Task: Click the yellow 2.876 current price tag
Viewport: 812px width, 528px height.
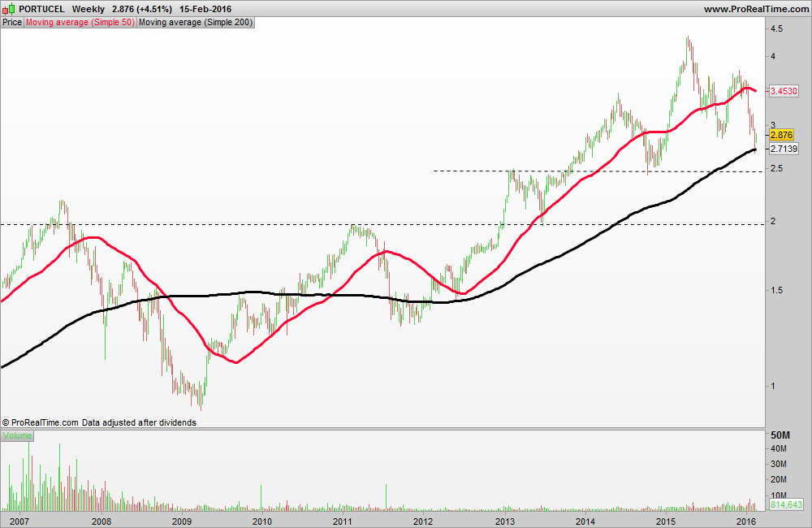Action: click(781, 135)
